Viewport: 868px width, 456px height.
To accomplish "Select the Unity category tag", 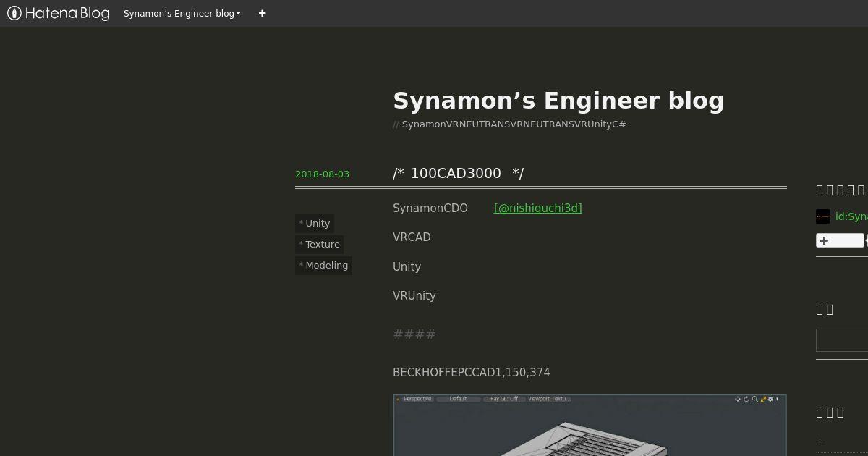I will click(x=315, y=224).
